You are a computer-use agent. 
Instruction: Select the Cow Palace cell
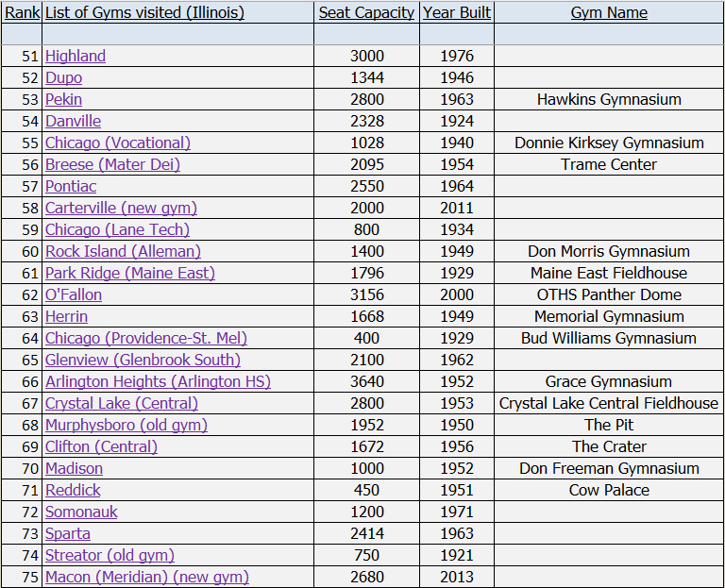click(609, 491)
